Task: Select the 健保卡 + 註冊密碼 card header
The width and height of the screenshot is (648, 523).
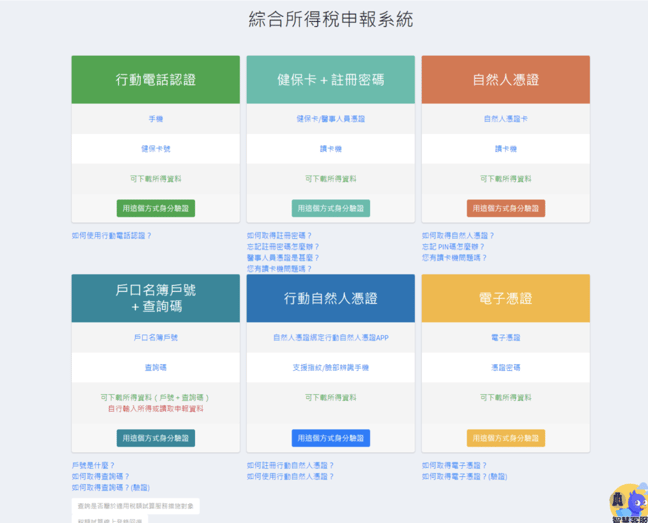Action: [x=331, y=79]
